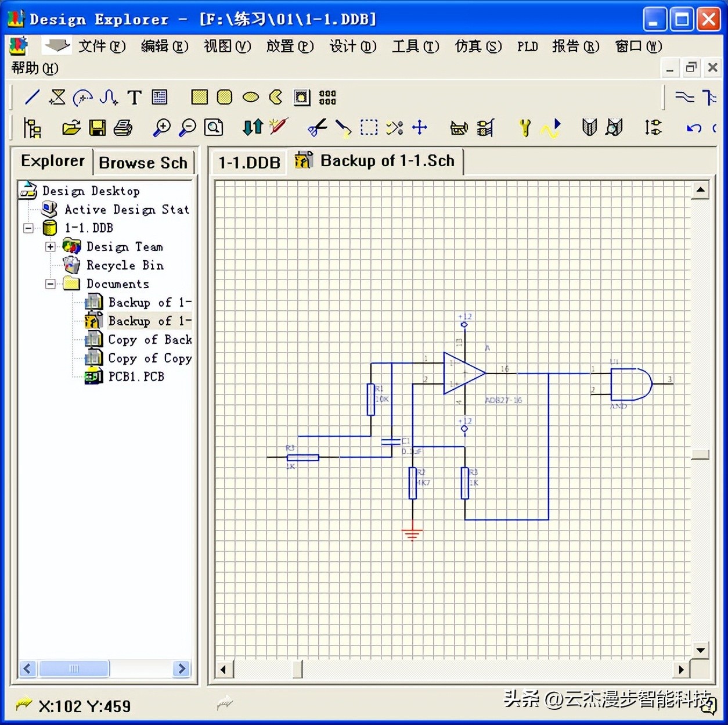Viewport: 728px width, 725px height.
Task: Open the schematic setup wrench tool
Action: pos(524,127)
